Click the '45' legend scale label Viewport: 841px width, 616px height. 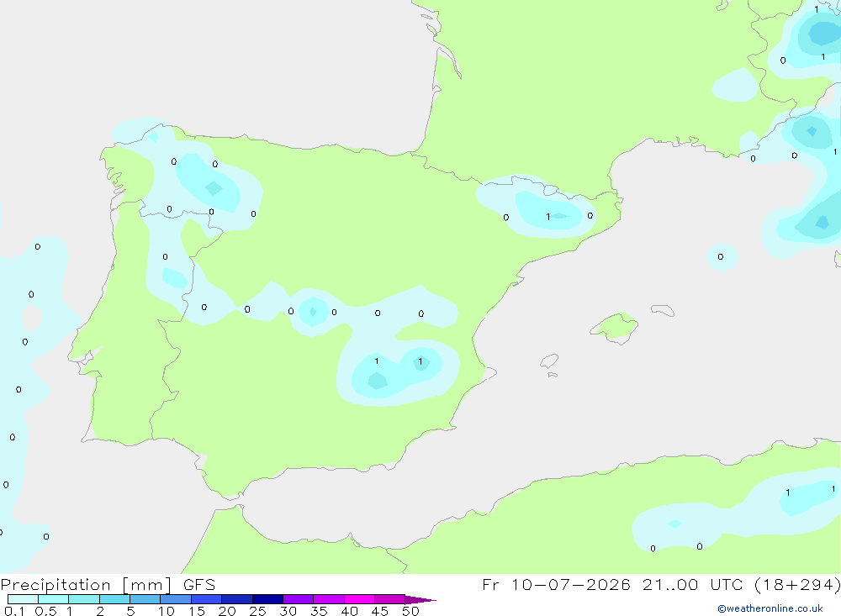pos(380,611)
